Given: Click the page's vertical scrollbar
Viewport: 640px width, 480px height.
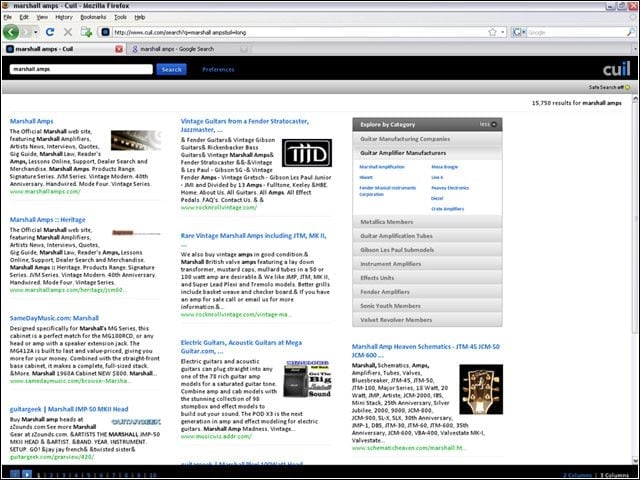Looking at the screenshot, I should coord(636,280).
